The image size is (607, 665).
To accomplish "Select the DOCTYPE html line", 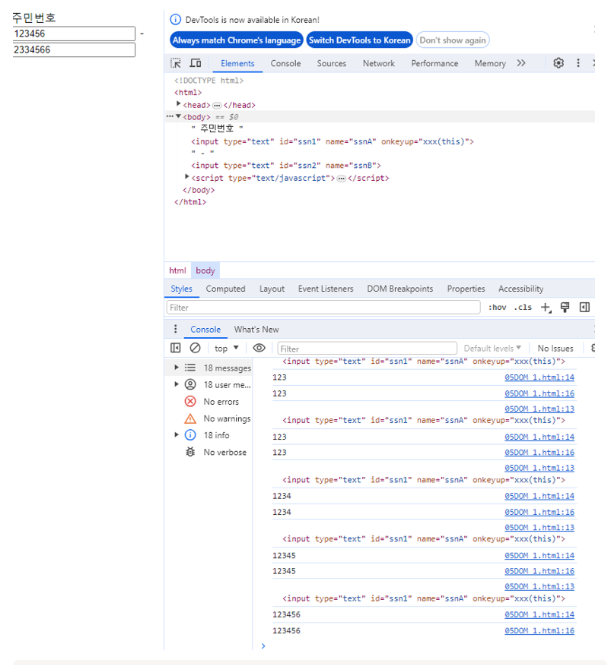I will point(209,81).
